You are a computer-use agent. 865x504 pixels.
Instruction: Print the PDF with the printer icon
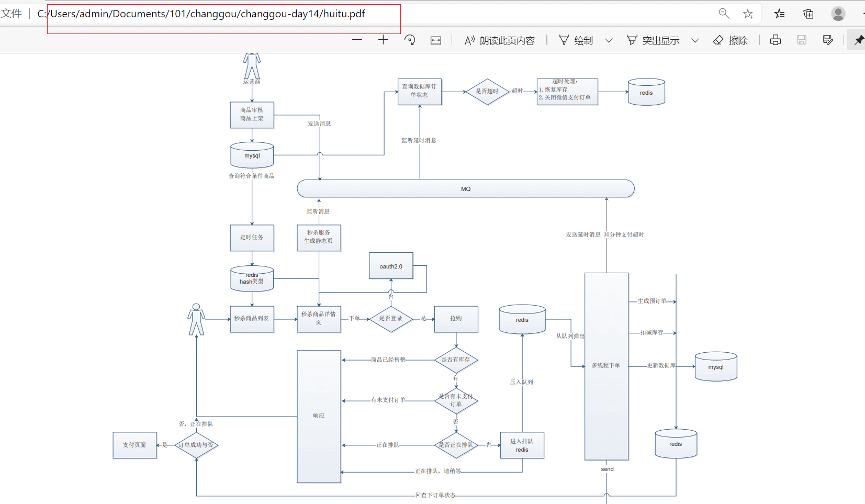click(x=776, y=40)
